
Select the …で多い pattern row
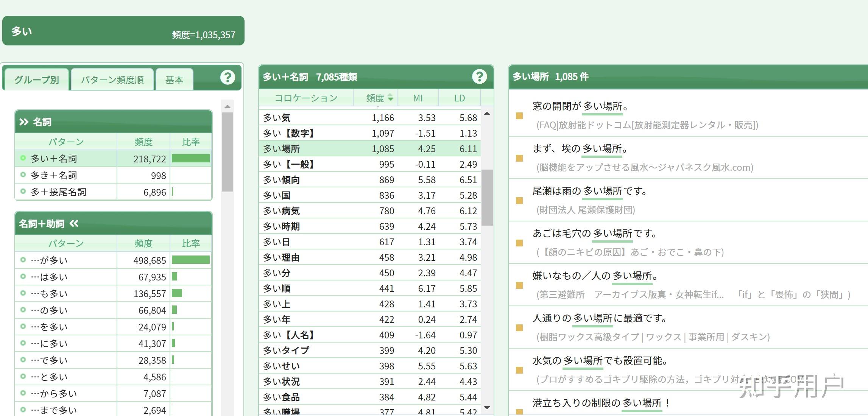coord(113,360)
